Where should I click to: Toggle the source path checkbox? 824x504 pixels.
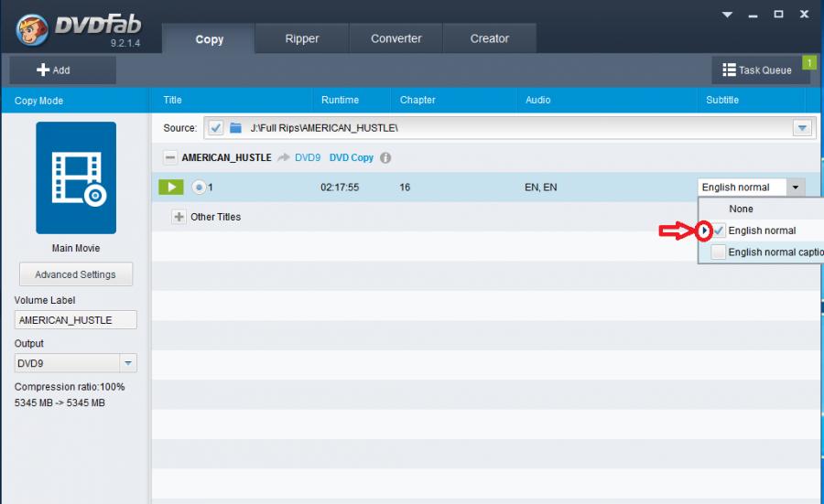click(215, 128)
